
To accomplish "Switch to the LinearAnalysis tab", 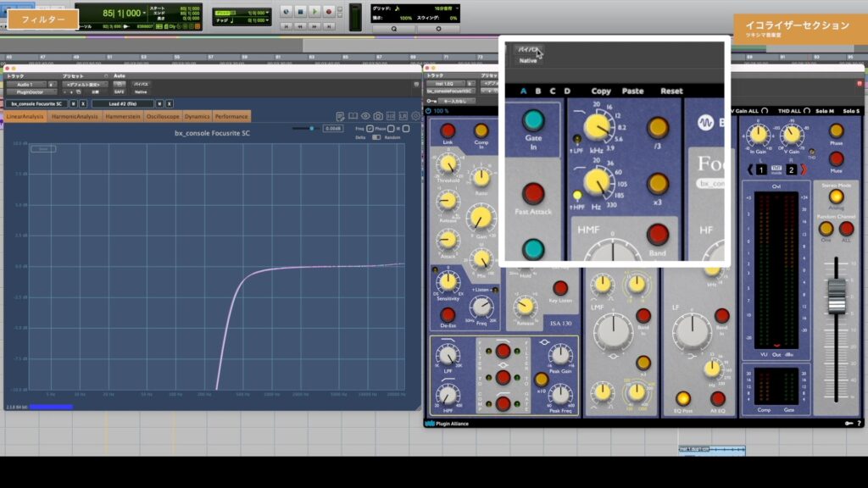I will click(25, 116).
